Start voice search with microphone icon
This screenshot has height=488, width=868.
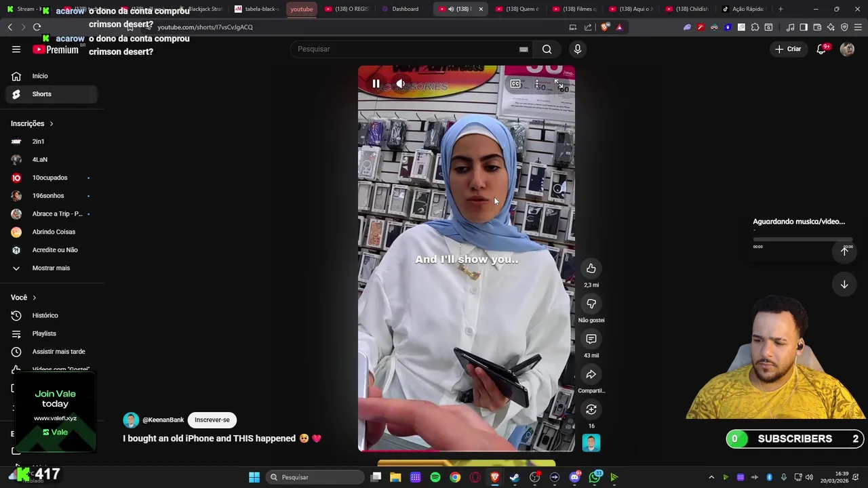pos(578,49)
